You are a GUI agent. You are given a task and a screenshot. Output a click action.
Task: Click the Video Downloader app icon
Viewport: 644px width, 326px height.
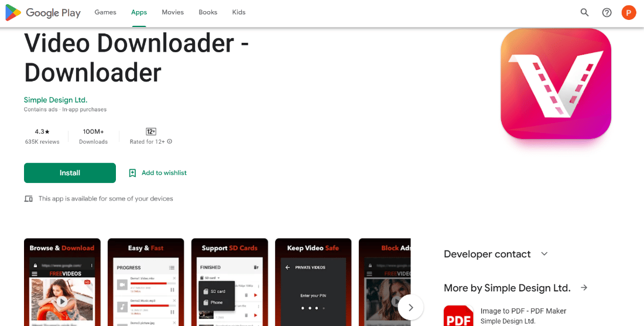pyautogui.click(x=556, y=83)
